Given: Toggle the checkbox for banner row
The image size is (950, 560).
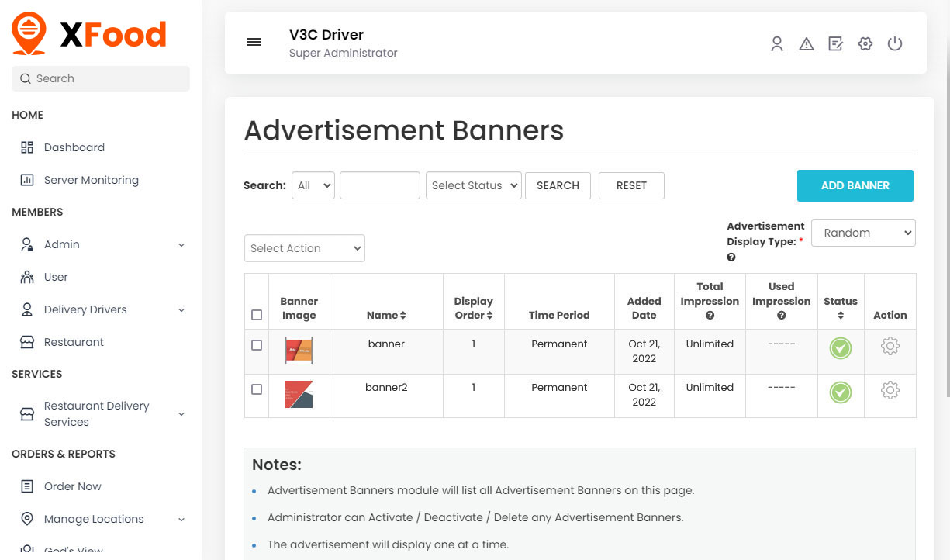Looking at the screenshot, I should point(256,346).
